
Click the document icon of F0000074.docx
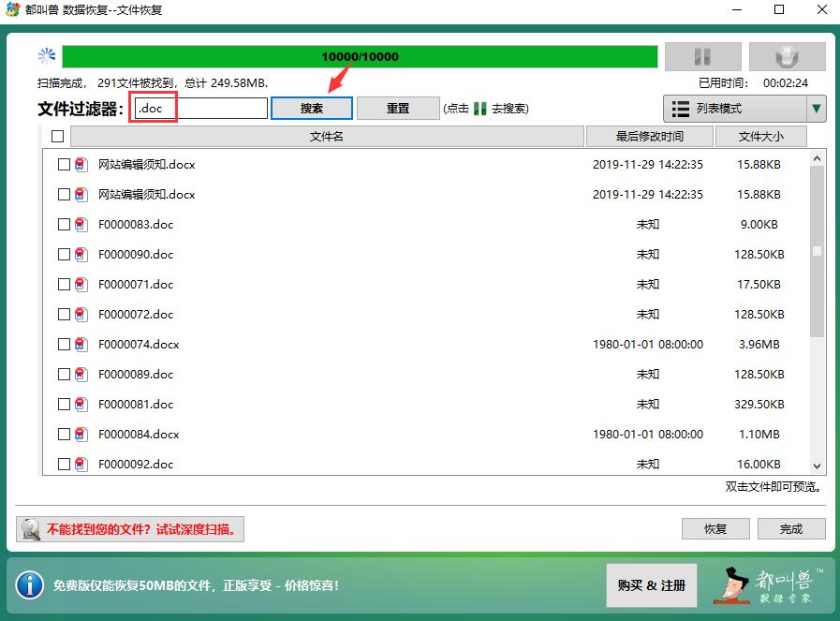tap(81, 345)
